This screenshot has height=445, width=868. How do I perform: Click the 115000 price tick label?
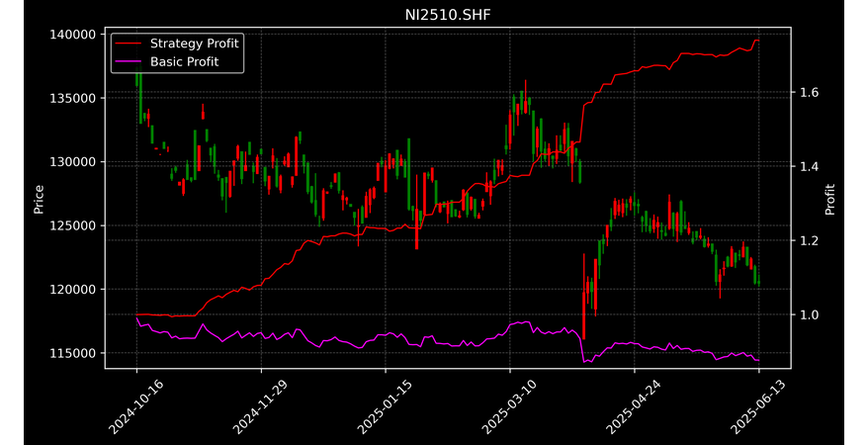click(x=73, y=353)
